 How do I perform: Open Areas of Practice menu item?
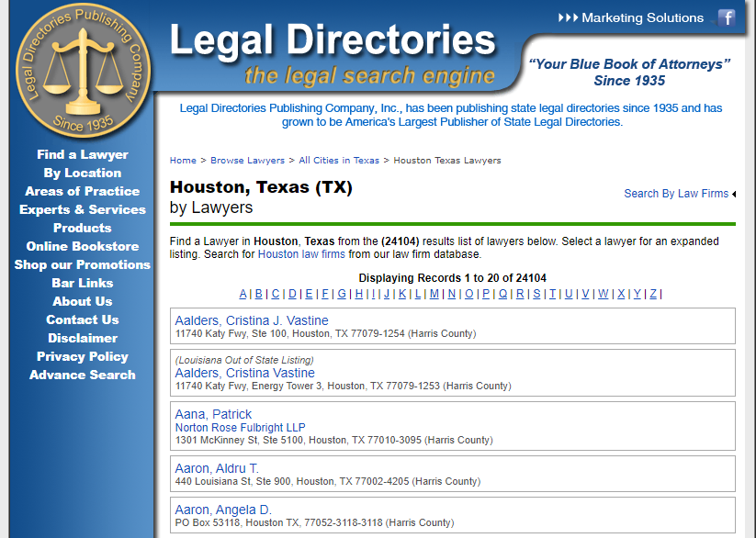pos(83,191)
